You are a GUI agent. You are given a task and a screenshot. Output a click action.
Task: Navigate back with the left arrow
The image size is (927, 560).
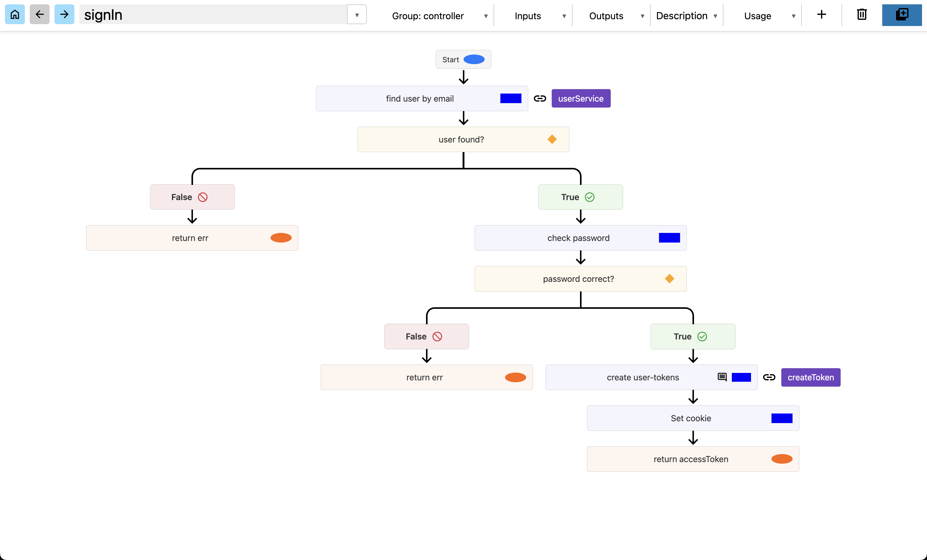[x=40, y=15]
